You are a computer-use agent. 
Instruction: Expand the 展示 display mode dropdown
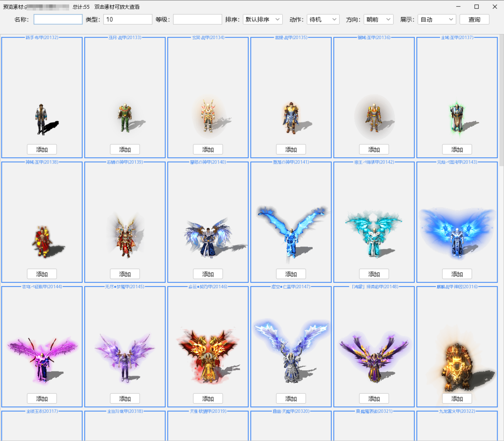pos(436,19)
